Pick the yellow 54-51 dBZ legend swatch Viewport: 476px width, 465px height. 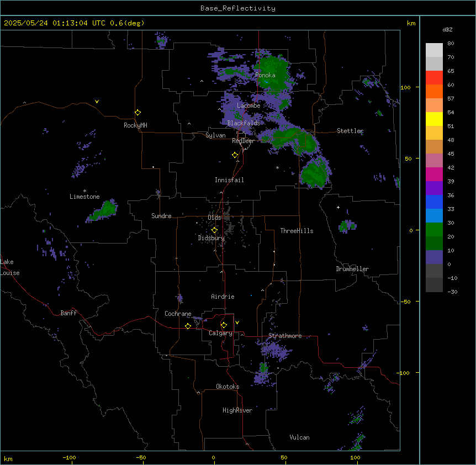[x=434, y=119]
